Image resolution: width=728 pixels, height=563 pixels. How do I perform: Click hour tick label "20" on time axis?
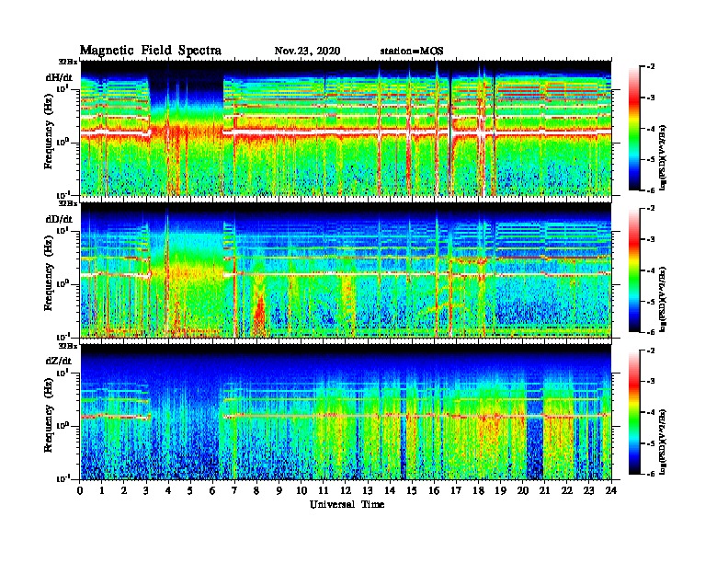(x=523, y=490)
